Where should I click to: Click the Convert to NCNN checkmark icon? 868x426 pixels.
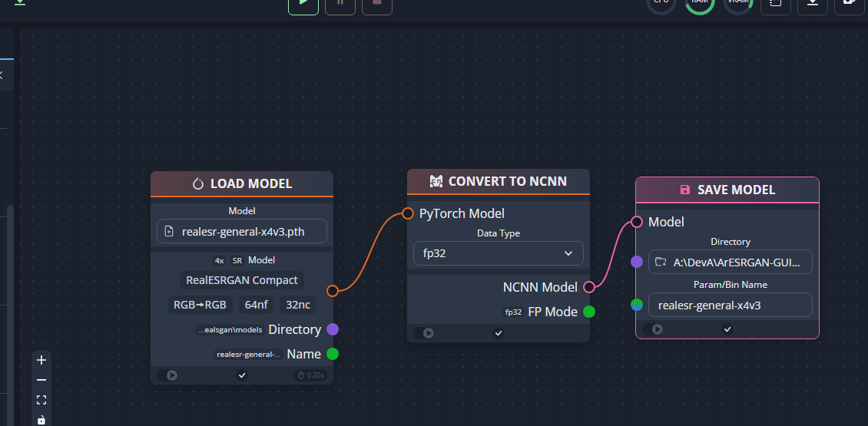coord(499,333)
